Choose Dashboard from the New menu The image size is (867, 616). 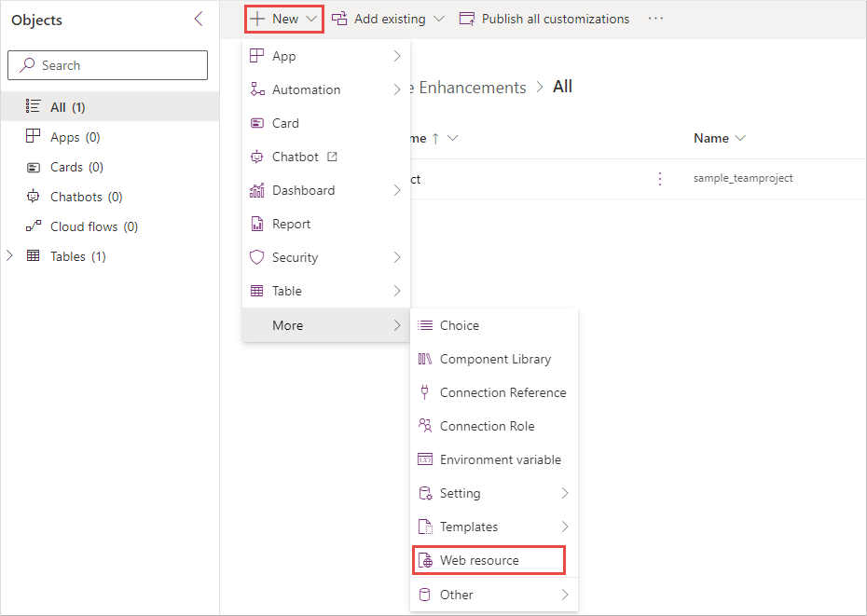click(x=325, y=190)
